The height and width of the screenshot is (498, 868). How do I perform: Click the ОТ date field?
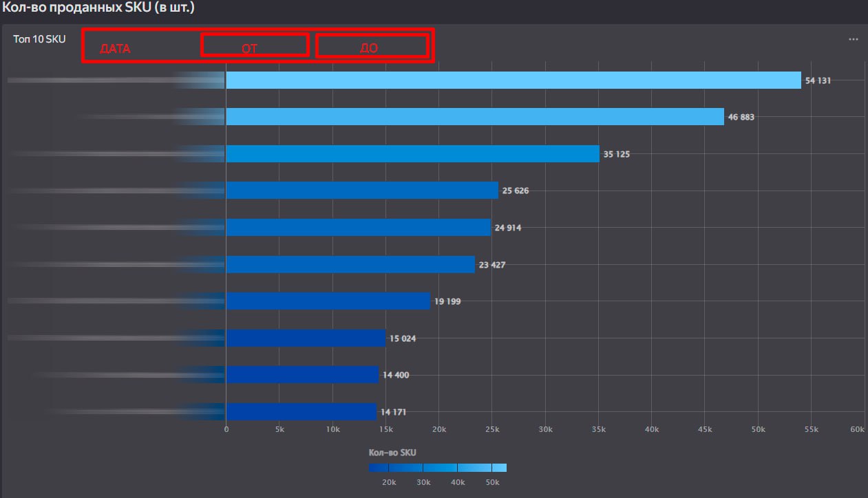click(x=255, y=45)
